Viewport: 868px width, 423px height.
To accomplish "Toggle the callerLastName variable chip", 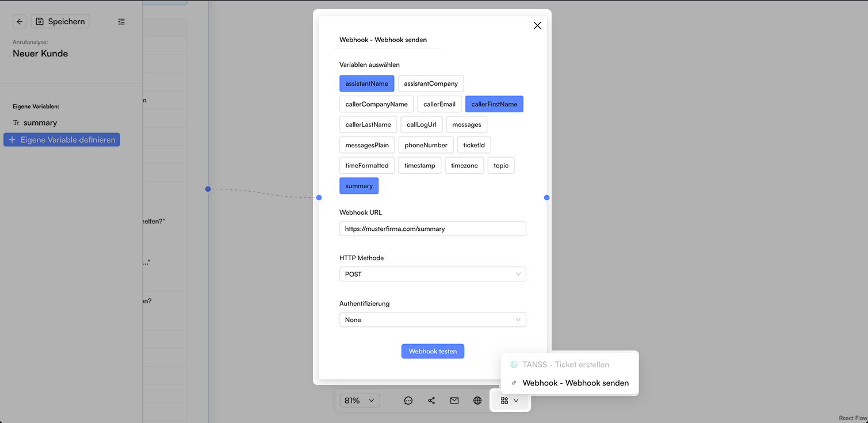I will [x=368, y=124].
